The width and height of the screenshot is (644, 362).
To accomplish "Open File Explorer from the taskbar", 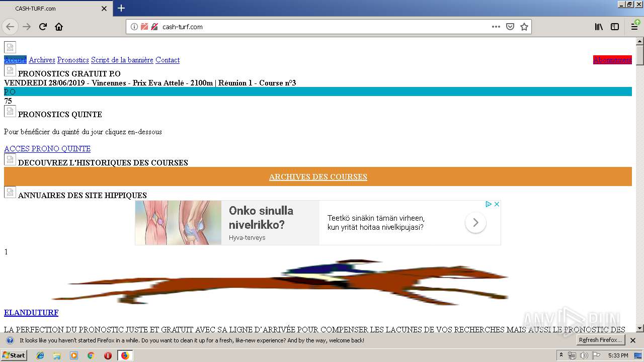I will pos(57,355).
